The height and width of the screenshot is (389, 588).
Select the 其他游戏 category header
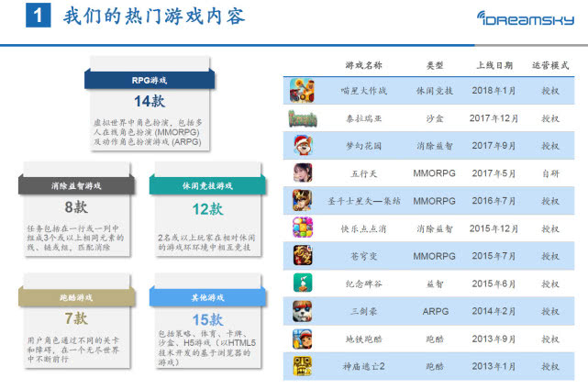[x=207, y=297]
